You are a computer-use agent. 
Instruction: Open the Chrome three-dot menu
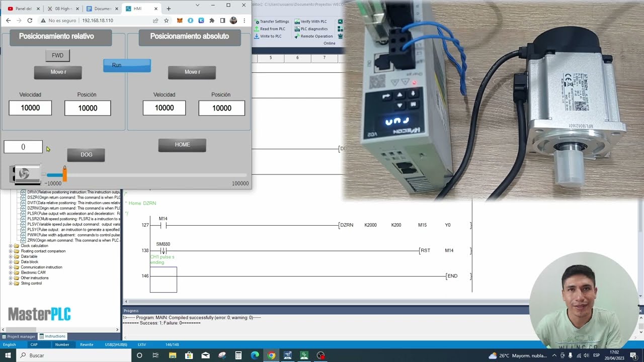[245, 21]
